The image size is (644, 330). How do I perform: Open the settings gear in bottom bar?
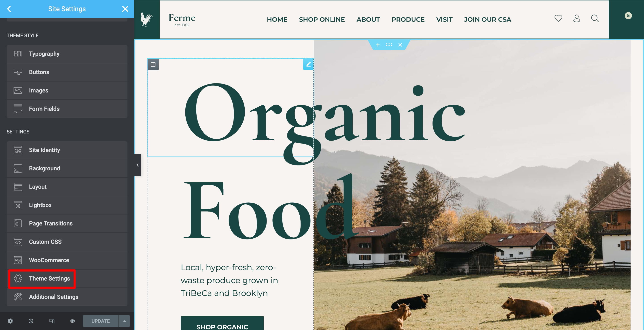point(10,321)
